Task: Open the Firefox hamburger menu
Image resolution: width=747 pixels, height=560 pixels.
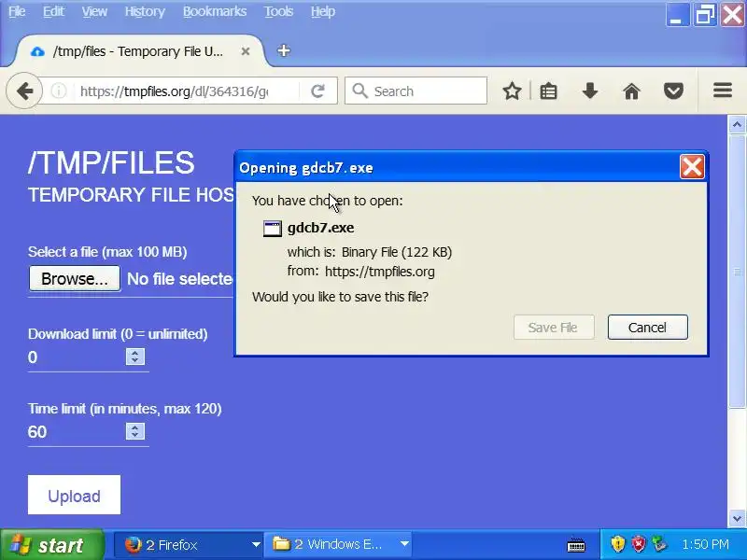Action: 722,91
